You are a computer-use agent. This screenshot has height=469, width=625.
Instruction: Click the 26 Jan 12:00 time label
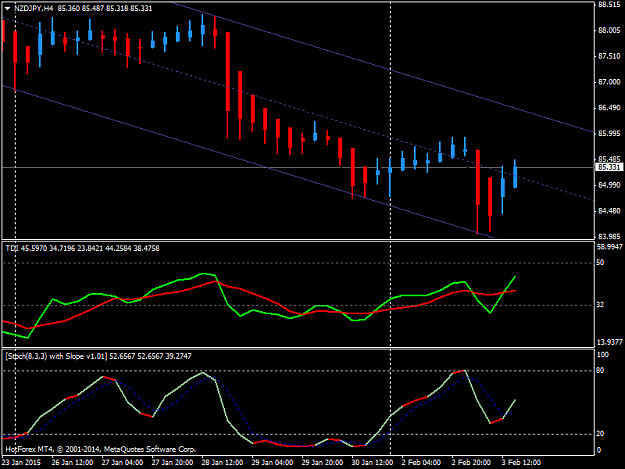pos(73,463)
